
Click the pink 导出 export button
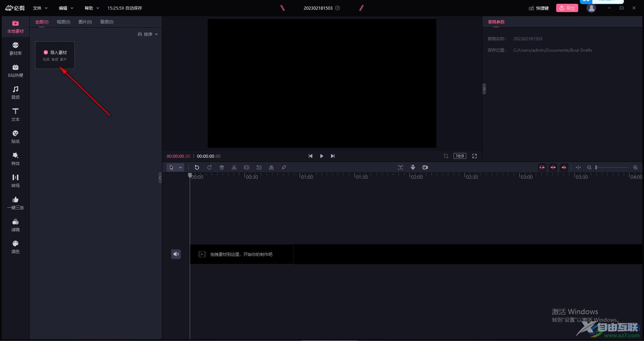tap(567, 8)
